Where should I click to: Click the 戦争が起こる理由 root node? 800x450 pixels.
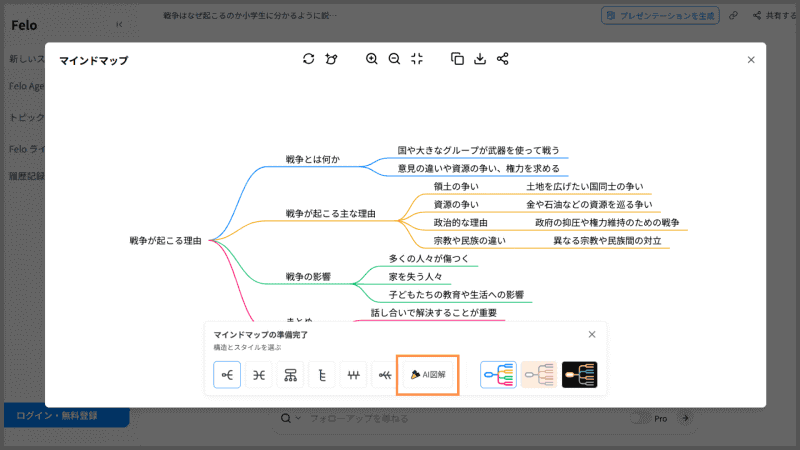coord(165,240)
